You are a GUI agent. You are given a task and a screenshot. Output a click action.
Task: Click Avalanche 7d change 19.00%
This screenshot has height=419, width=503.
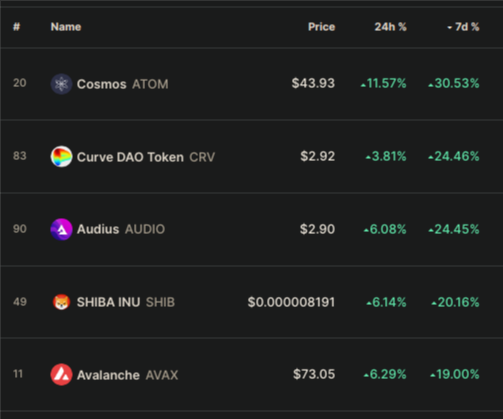pos(455,374)
